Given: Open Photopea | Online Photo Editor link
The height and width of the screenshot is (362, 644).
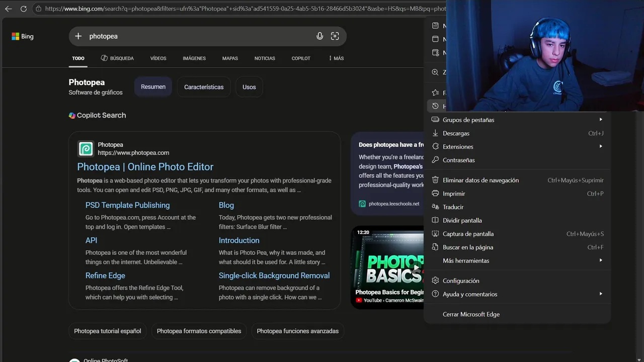Looking at the screenshot, I should point(145,167).
